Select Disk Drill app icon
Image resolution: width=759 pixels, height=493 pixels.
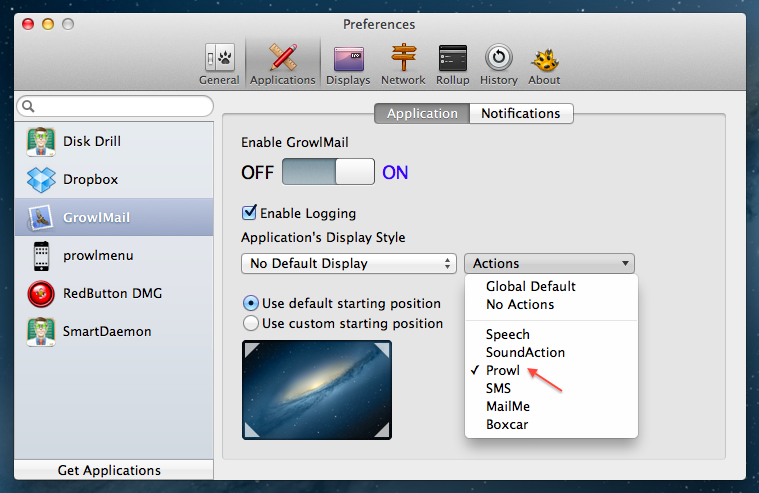tap(41, 141)
